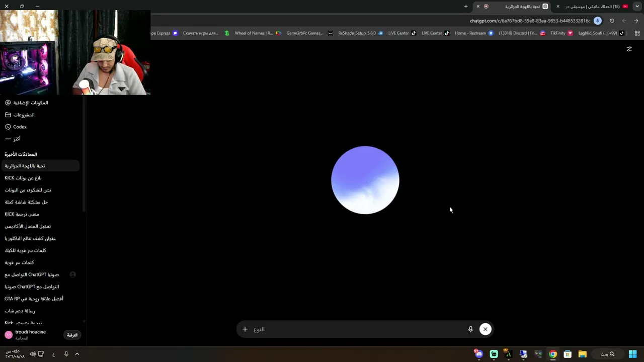
Task: Open the Game3rbPc Games bookmark
Action: [309, 33]
